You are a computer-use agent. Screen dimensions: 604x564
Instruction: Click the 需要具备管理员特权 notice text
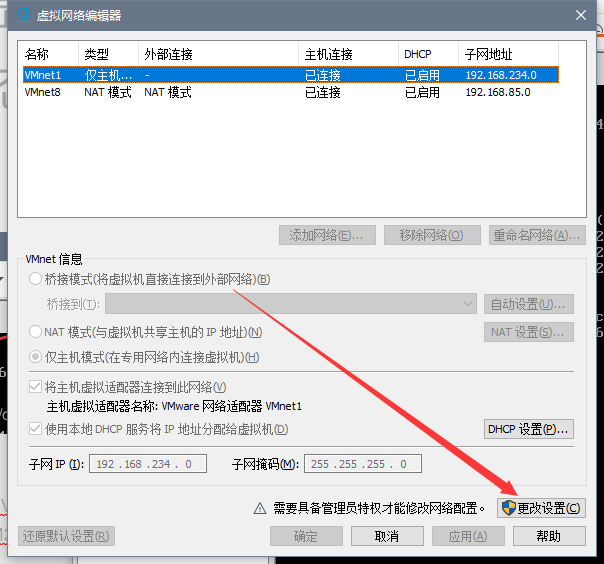(x=379, y=509)
